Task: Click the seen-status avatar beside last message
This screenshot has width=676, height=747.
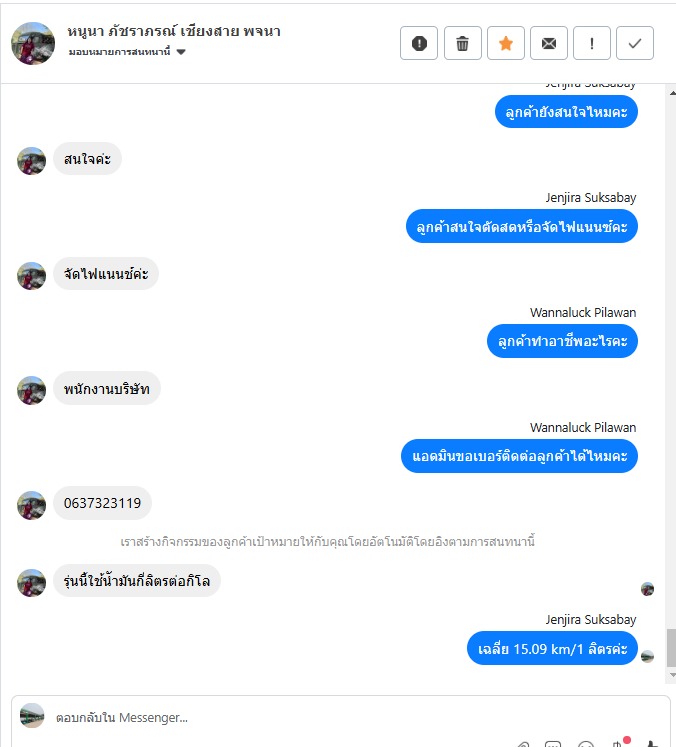Action: tap(647, 656)
